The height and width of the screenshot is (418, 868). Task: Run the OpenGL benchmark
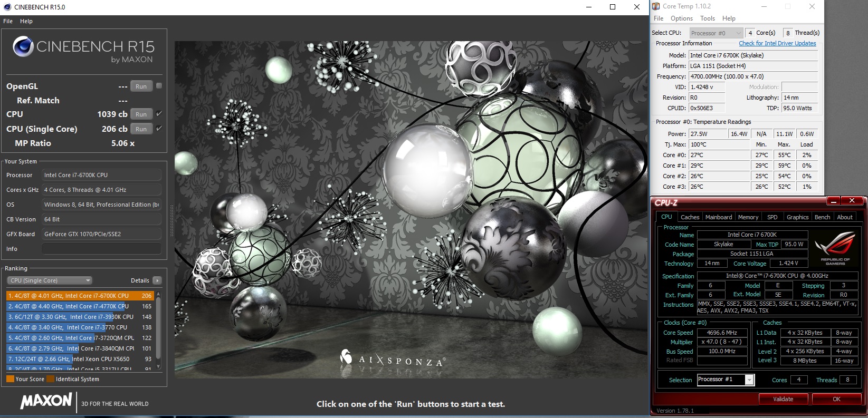pos(141,86)
